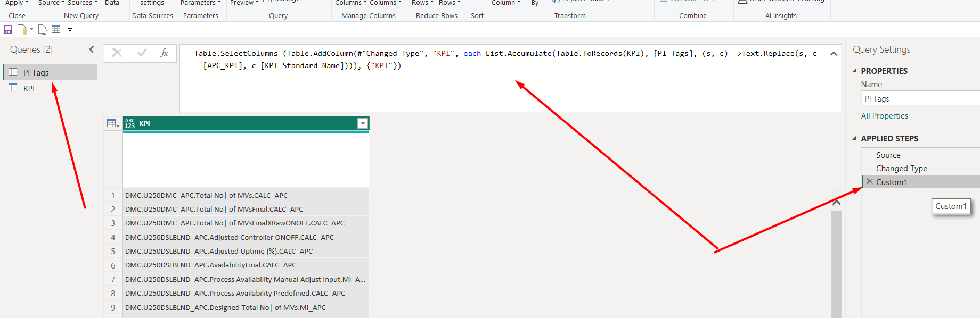Image resolution: width=980 pixels, height=318 pixels.
Task: Collapse the Queries pane with chevron
Action: click(x=92, y=49)
